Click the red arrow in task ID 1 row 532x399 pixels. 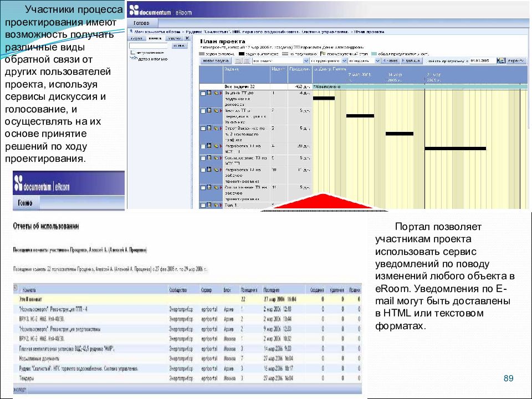click(x=221, y=93)
